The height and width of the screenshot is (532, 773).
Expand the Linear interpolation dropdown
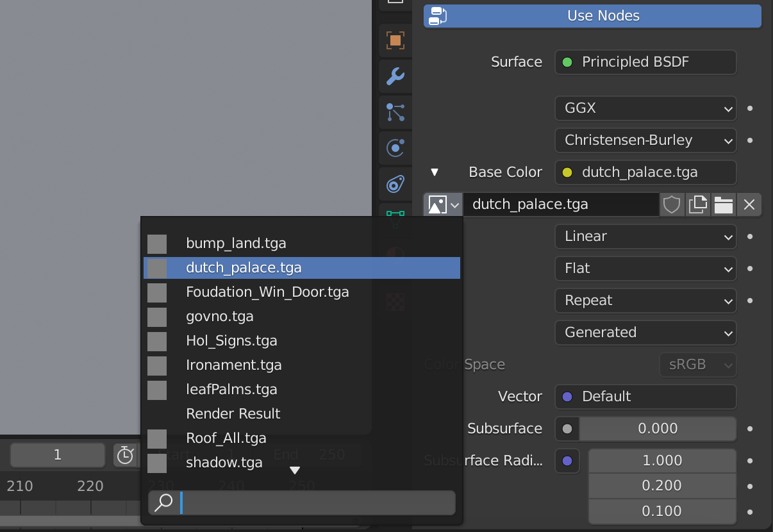coord(645,237)
